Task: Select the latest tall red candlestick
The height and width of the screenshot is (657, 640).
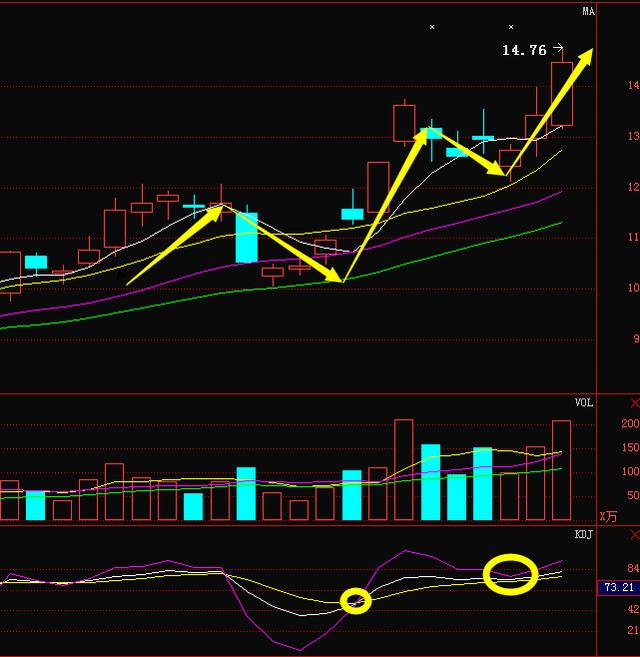Action: click(x=561, y=94)
